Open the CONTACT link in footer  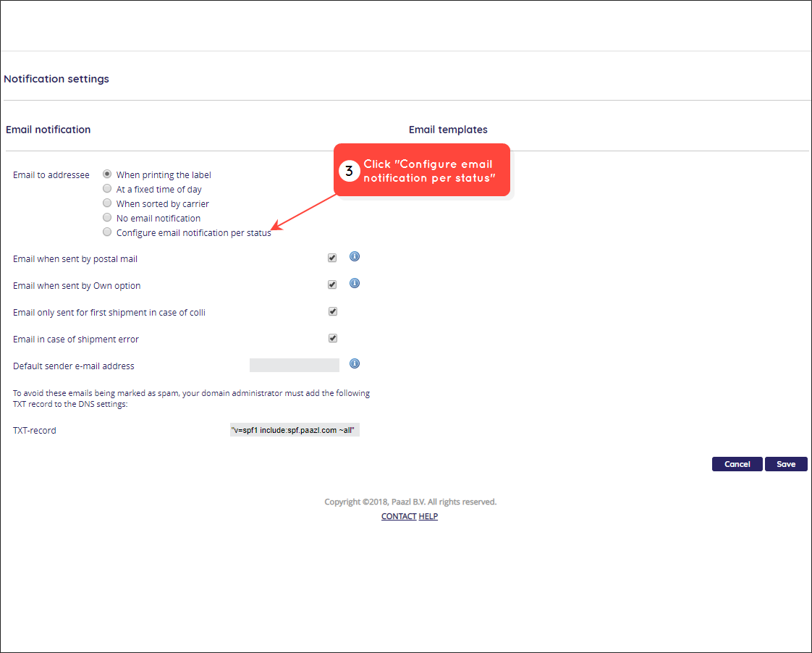399,516
